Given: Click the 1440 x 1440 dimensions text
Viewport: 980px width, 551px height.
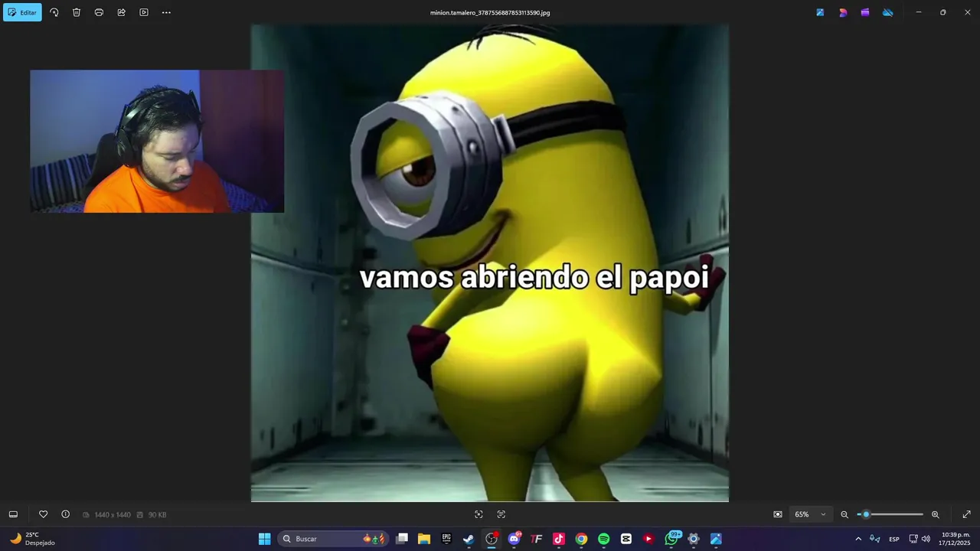Looking at the screenshot, I should click(x=113, y=515).
